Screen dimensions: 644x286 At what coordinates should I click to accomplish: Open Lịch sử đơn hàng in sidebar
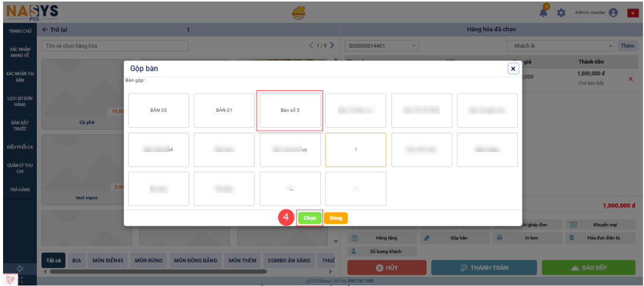coord(20,101)
